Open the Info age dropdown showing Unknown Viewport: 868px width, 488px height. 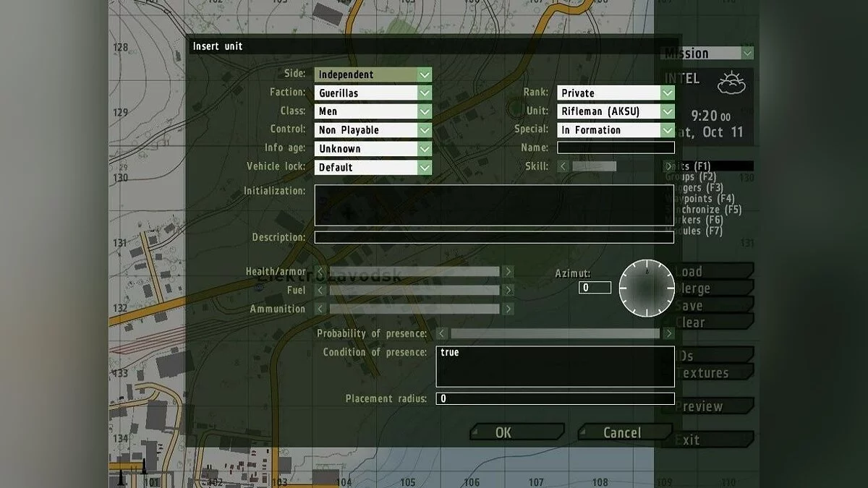(373, 148)
